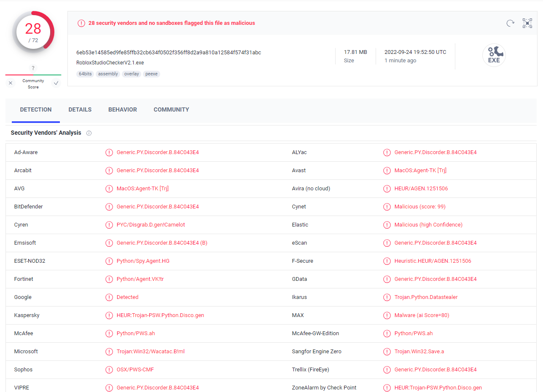This screenshot has height=392, width=543.
Task: Downvote the file with the X community vote
Action: pos(10,83)
